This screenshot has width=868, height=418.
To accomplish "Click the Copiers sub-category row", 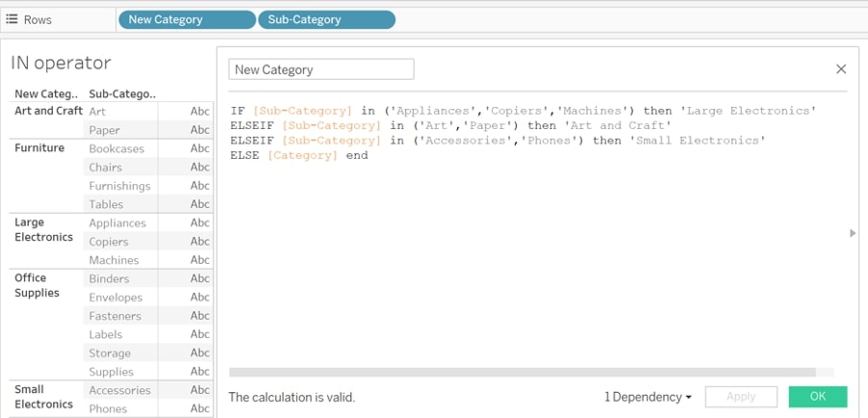I will 120,241.
